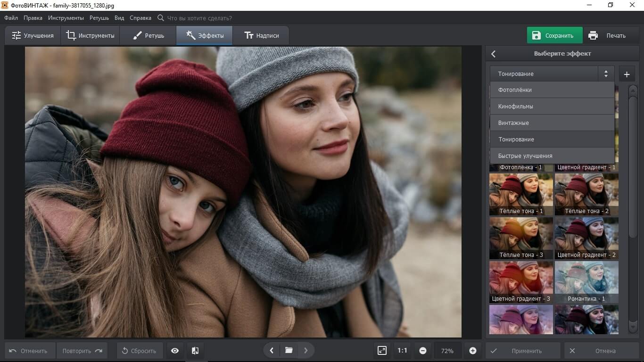Toggle the eye preview of original image
Screen dimensions: 644x362
(x=175, y=351)
